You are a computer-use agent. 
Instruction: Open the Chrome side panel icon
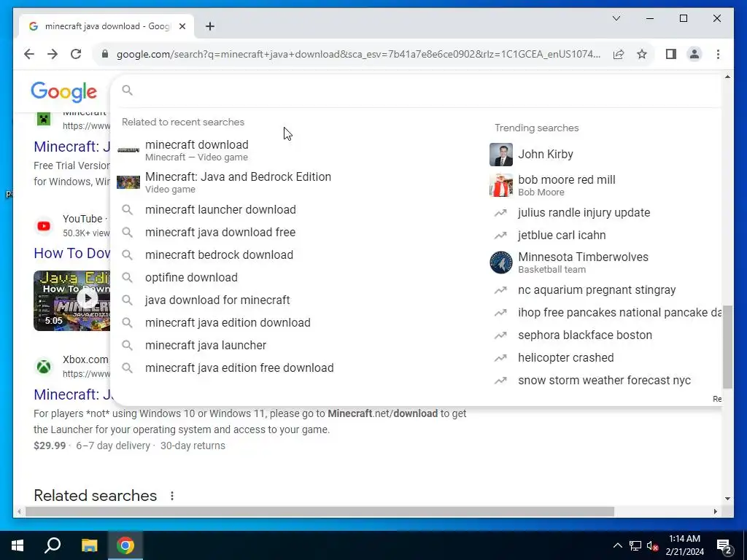(x=671, y=54)
